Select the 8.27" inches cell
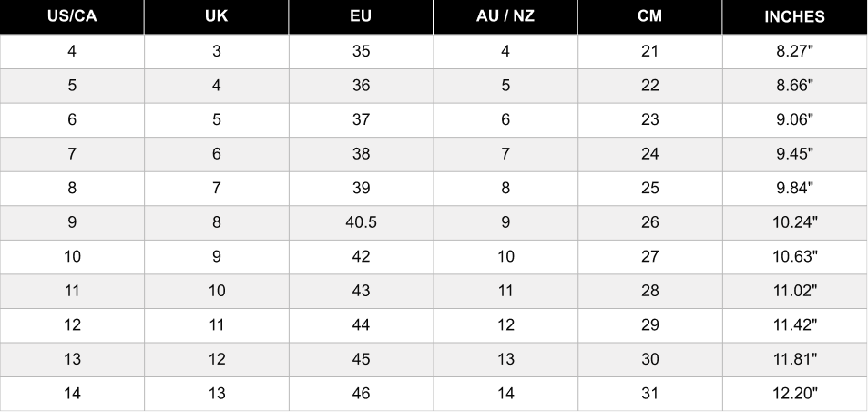The image size is (868, 412). coord(794,51)
